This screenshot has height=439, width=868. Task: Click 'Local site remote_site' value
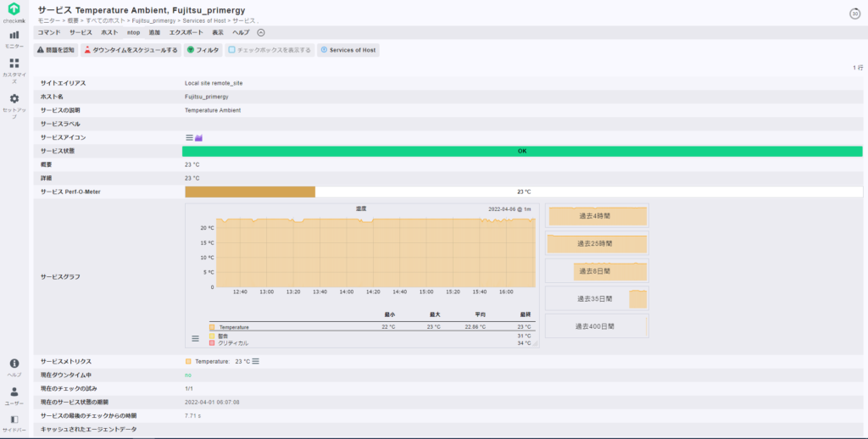(214, 83)
